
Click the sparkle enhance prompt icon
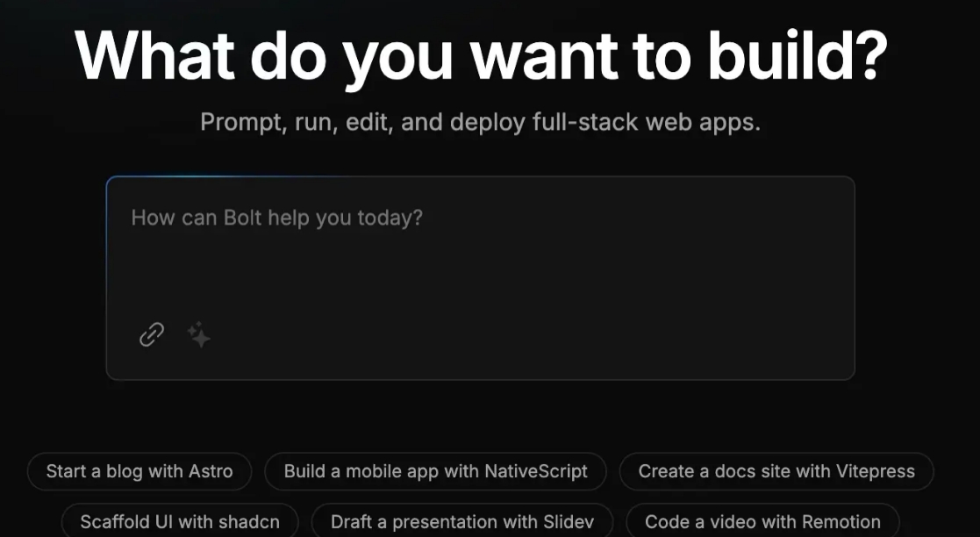coord(199,334)
